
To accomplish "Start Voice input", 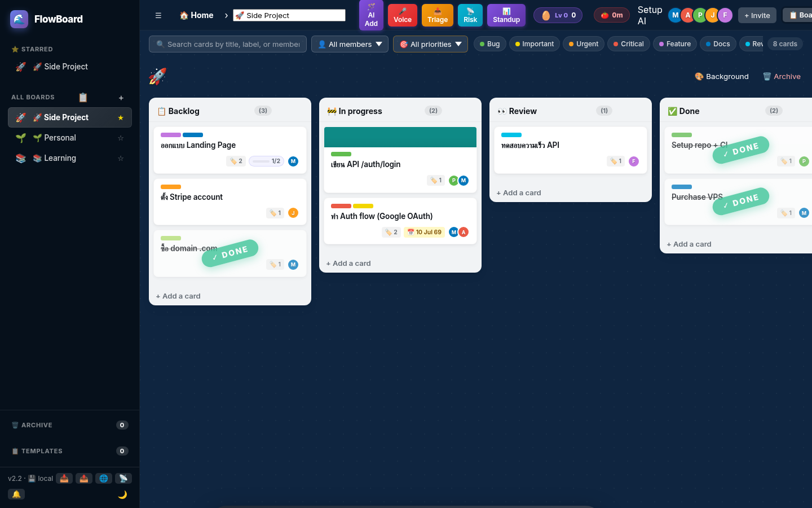I will (403, 15).
